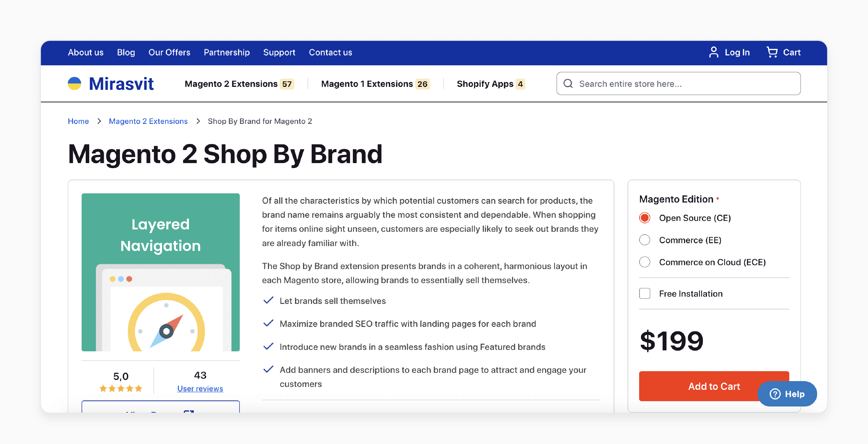Click the search magnifier icon
The image size is (868, 444).
[x=568, y=83]
